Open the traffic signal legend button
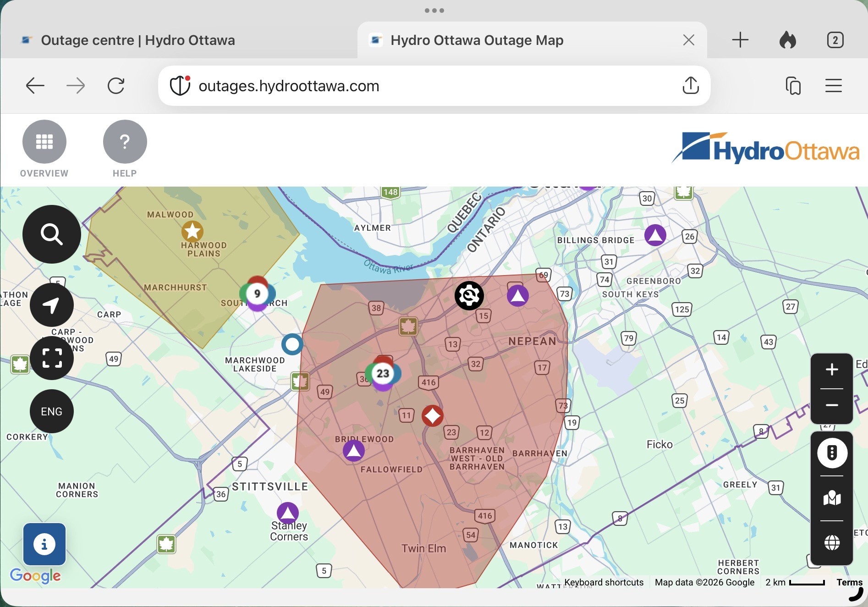 click(x=832, y=453)
